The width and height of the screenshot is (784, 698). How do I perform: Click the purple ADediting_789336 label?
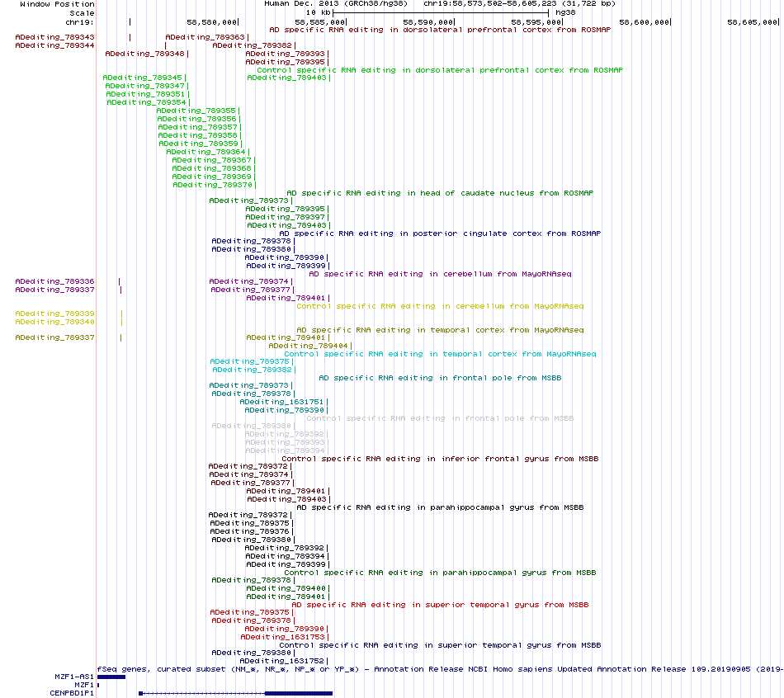(54, 281)
